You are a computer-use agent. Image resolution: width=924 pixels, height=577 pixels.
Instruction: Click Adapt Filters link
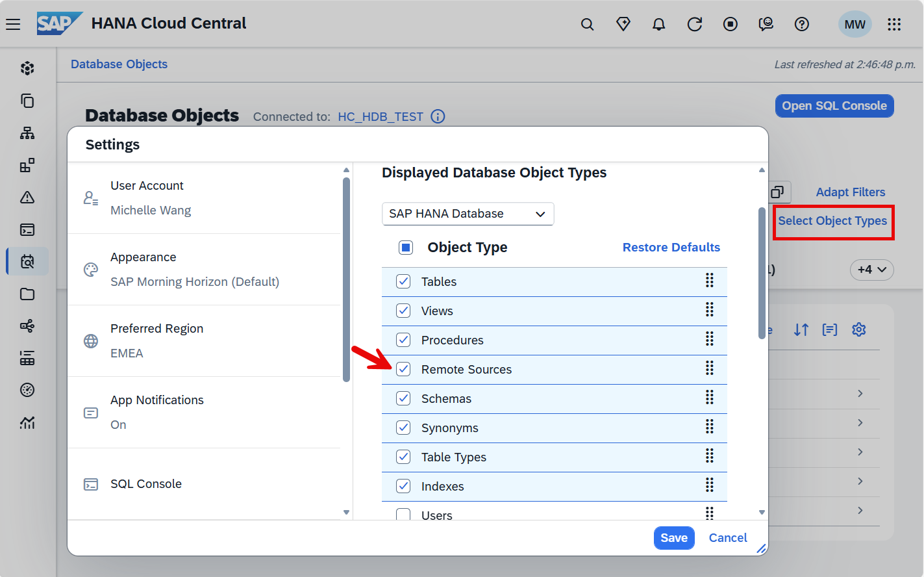[x=851, y=192]
